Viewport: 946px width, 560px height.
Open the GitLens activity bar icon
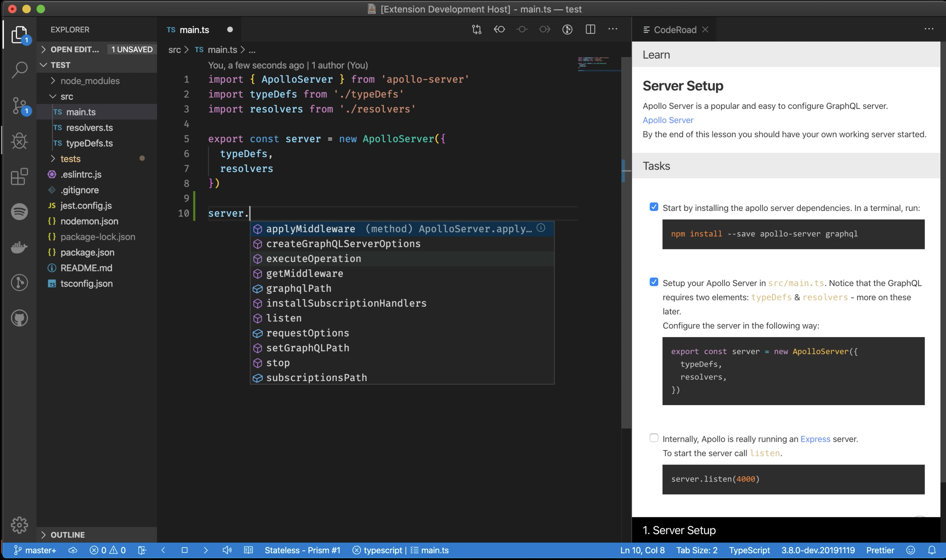pos(19,283)
